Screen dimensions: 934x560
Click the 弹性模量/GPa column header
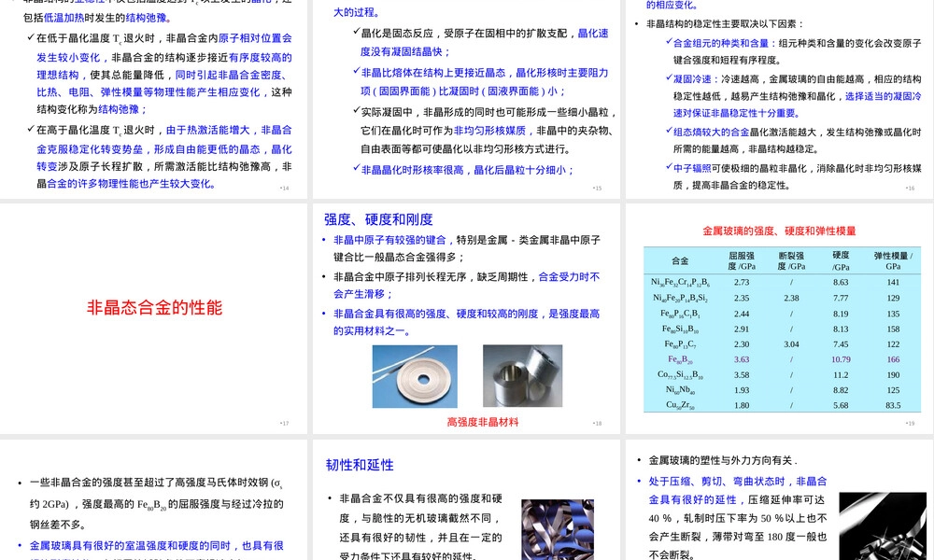[893, 260]
